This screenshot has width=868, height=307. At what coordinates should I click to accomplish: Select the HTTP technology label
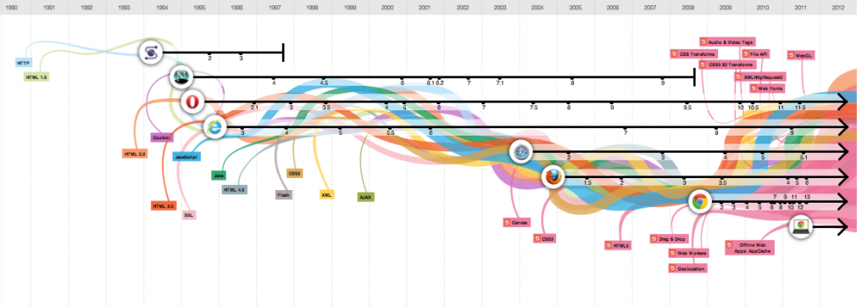click(x=23, y=63)
